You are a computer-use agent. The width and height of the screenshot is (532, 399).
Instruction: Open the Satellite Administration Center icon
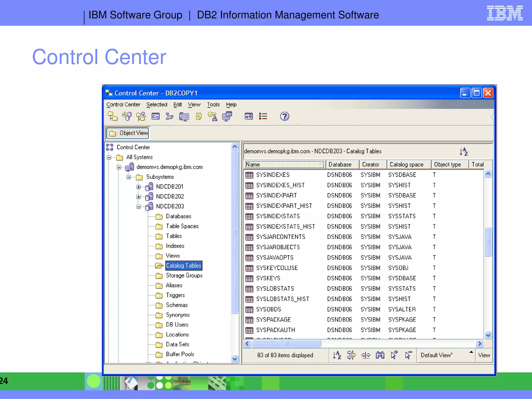[141, 116]
